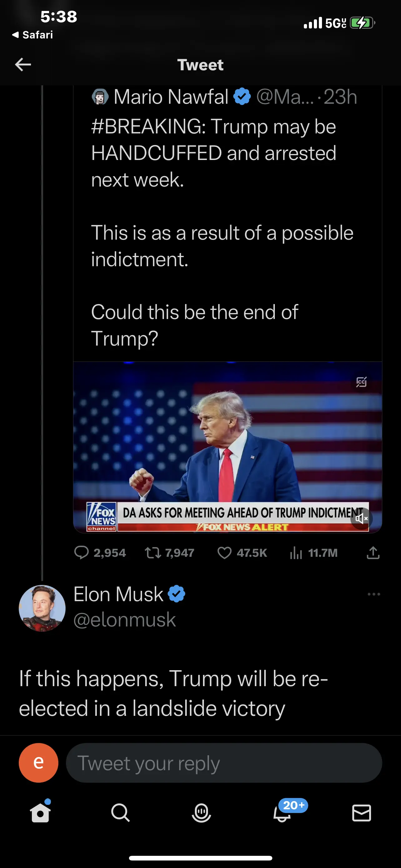Tap the back arrow in the header
The height and width of the screenshot is (868, 401).
point(23,64)
